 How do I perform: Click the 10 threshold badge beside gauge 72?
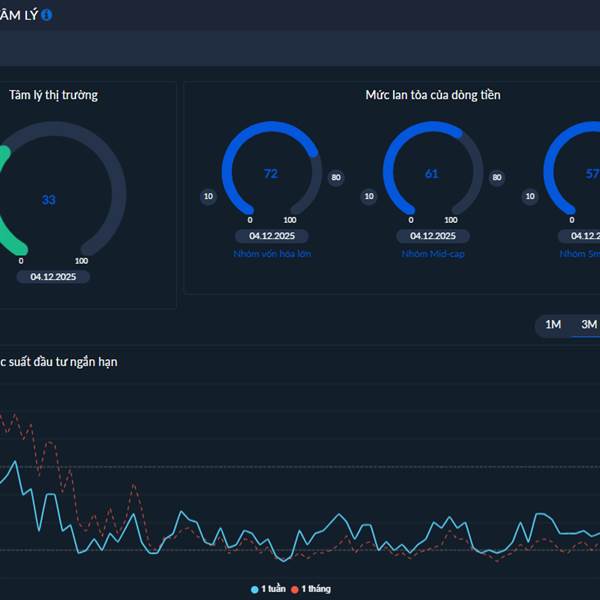208,196
